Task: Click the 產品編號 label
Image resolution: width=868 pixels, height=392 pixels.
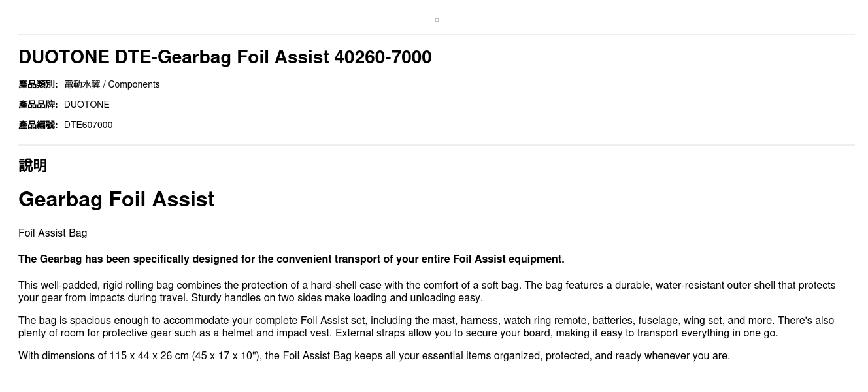Action: click(38, 125)
